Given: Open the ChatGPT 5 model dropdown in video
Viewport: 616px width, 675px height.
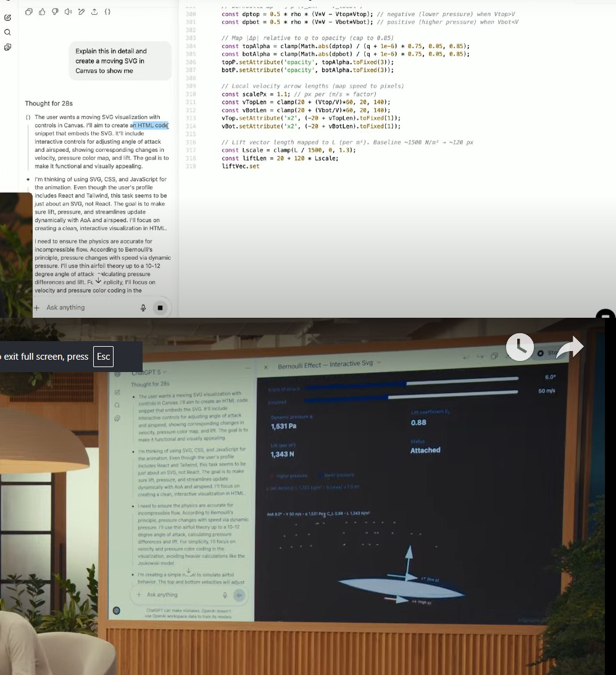Looking at the screenshot, I should (149, 372).
